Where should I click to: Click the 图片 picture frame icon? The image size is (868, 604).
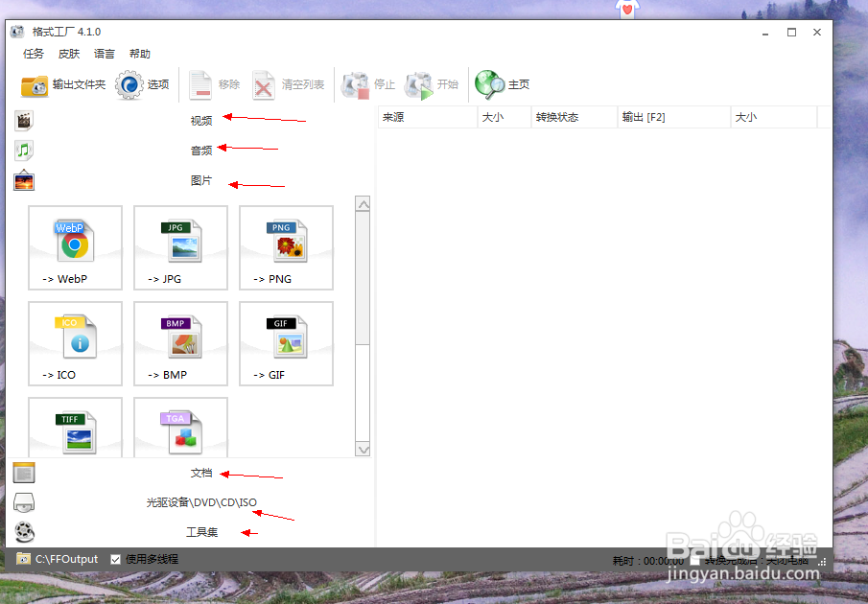point(24,180)
